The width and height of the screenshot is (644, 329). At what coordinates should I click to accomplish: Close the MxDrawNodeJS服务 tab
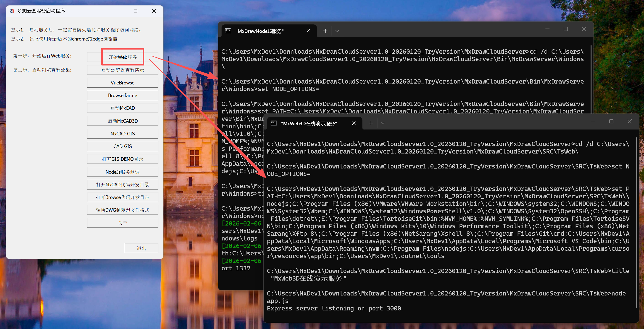308,31
